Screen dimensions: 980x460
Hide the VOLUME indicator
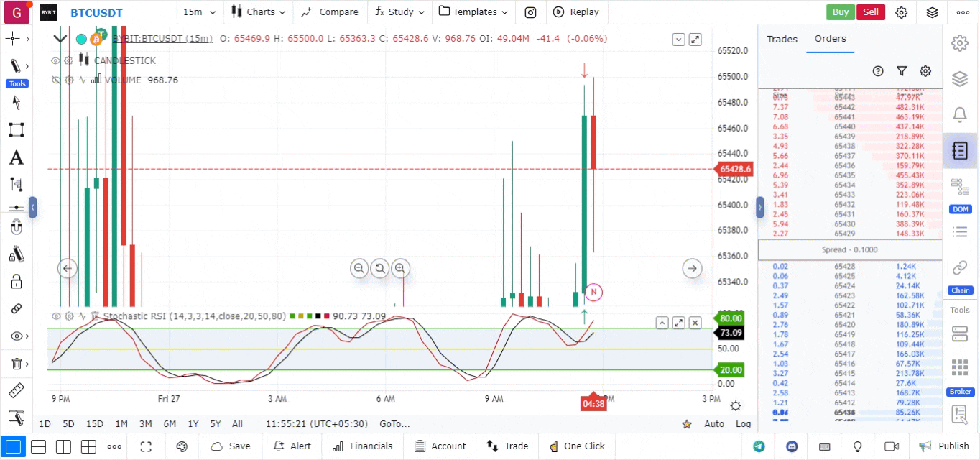tap(55, 80)
